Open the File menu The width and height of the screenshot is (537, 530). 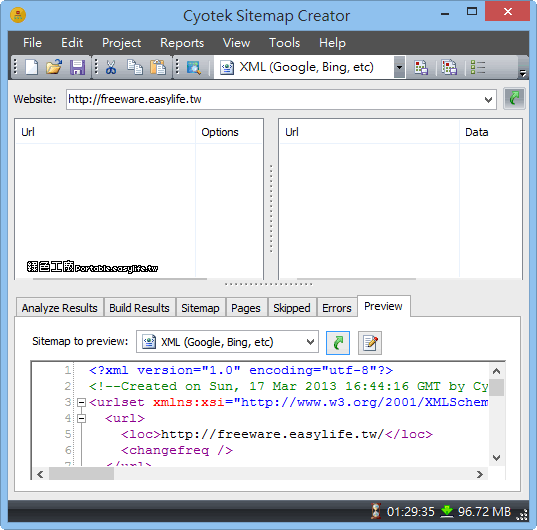32,43
